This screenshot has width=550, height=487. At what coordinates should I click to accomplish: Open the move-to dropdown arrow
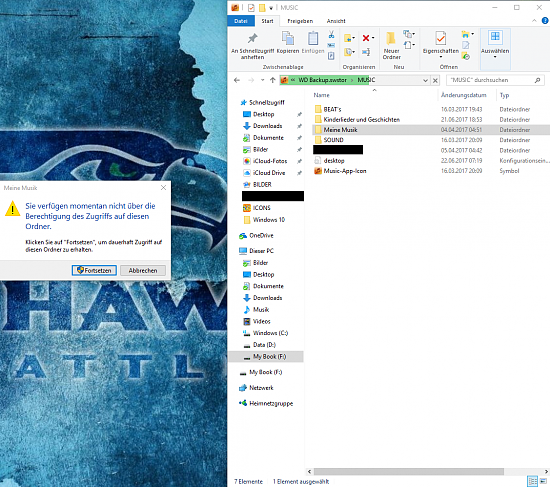pos(354,38)
